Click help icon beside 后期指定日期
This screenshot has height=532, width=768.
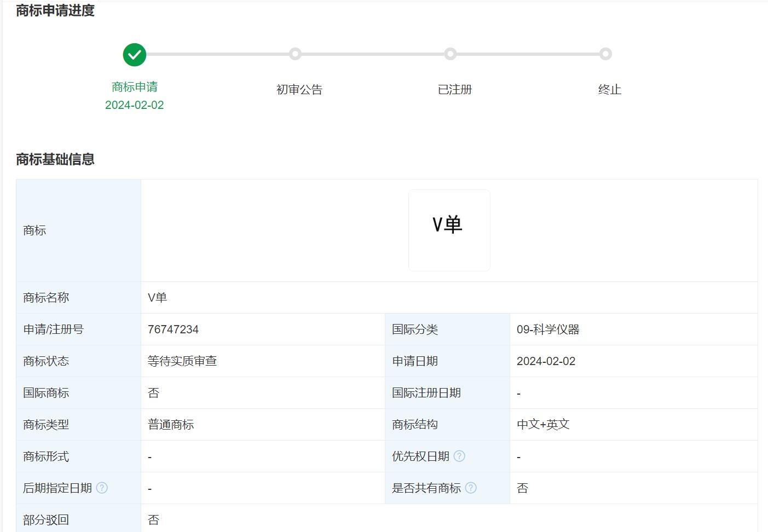click(x=102, y=488)
